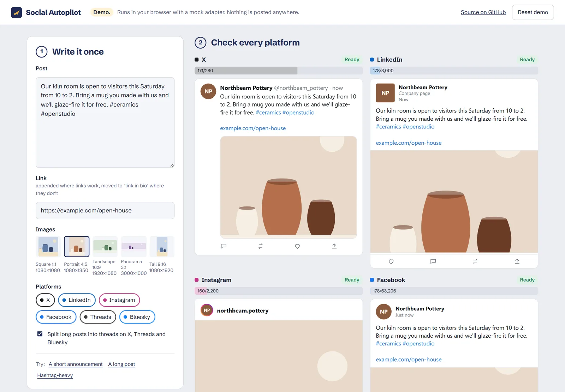
Task: Click the like heart icon in LinkedIn preview
Action: 391,261
